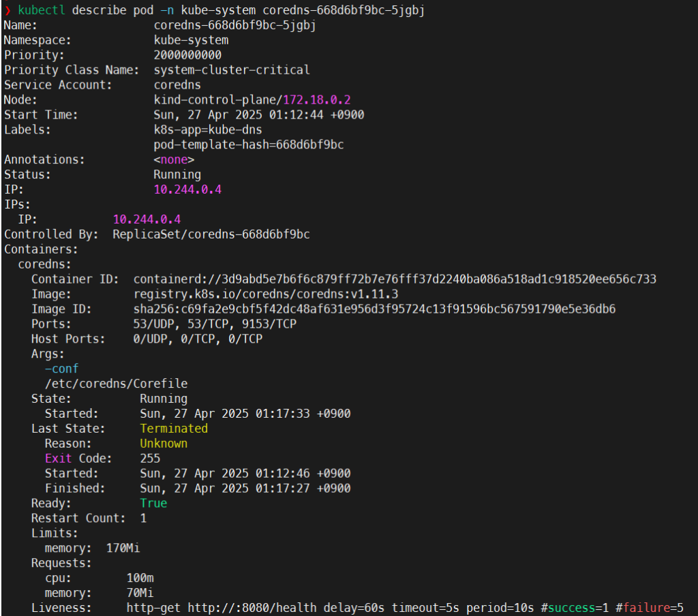The width and height of the screenshot is (698, 616).
Task: Click pod-template-hash=668d6bf9bc label
Action: click(248, 144)
